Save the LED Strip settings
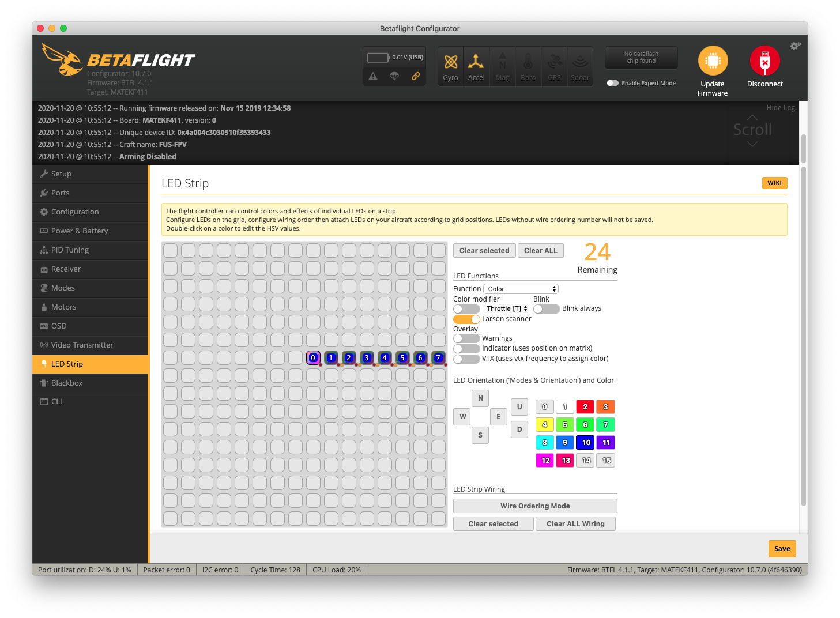The height and width of the screenshot is (618, 840). [782, 549]
